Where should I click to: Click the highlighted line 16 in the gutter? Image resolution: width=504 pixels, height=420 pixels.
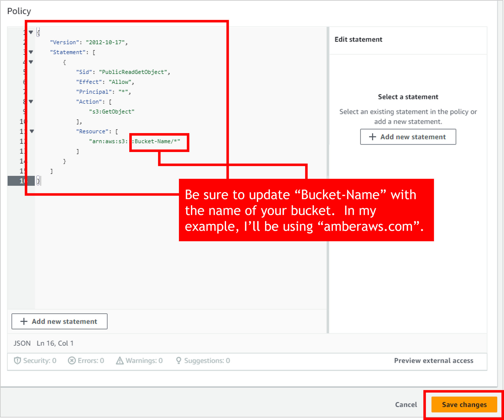[x=21, y=181]
